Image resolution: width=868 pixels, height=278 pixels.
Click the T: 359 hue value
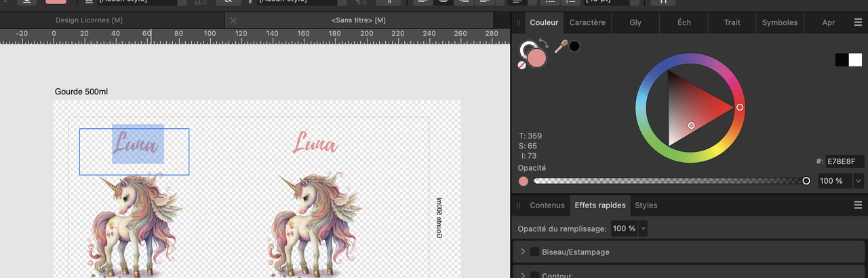(x=530, y=136)
